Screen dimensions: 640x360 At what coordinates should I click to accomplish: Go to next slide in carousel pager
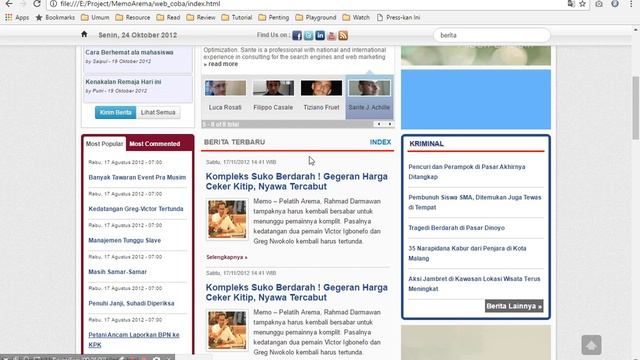(390, 124)
